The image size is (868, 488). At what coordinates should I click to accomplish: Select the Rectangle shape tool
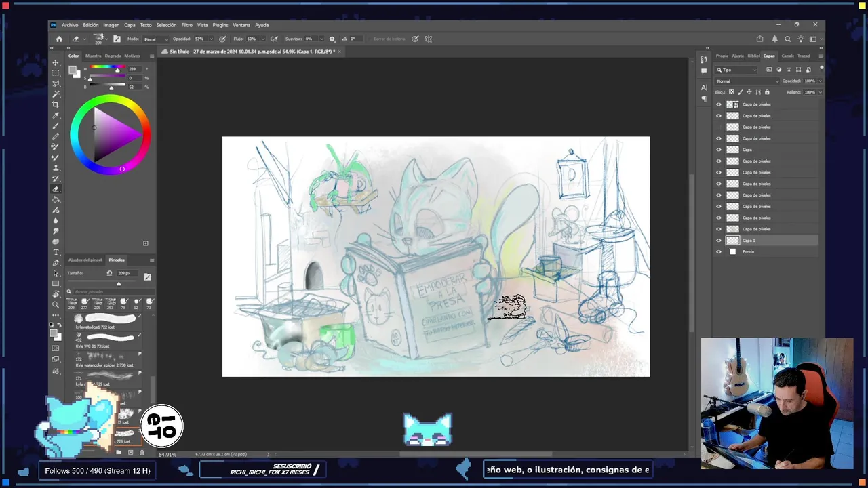coord(56,283)
